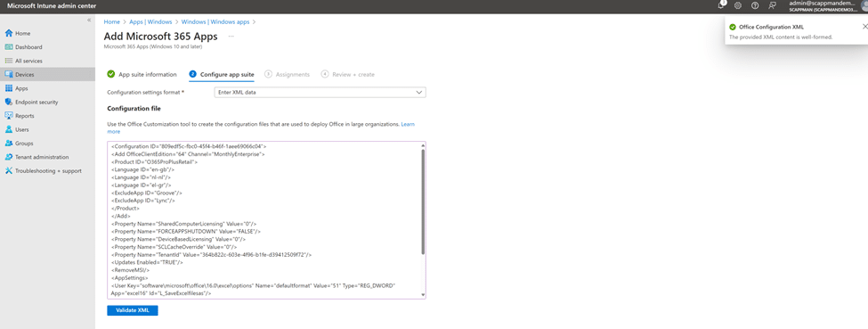This screenshot has width=868, height=329.
Task: Click the line '<ExcludeApp ID="Groove"/>'
Action: (x=147, y=193)
